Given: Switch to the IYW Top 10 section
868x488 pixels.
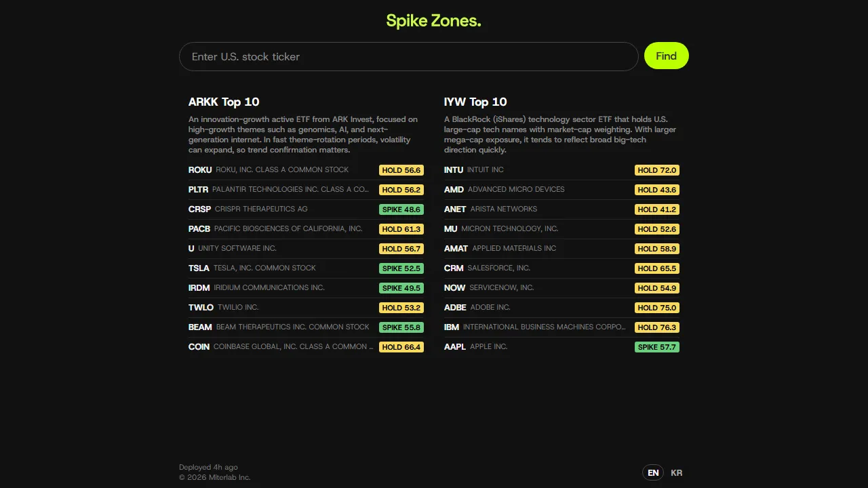Looking at the screenshot, I should tap(475, 102).
